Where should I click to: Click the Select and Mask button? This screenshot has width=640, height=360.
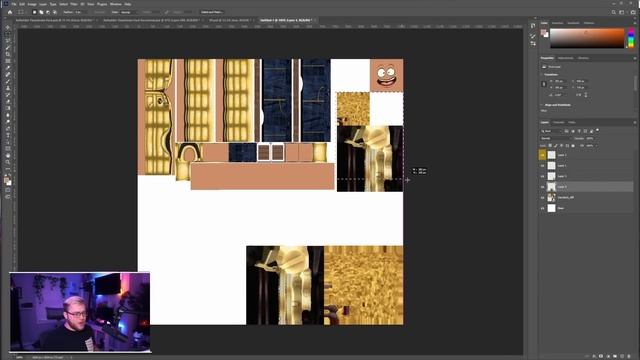click(212, 12)
